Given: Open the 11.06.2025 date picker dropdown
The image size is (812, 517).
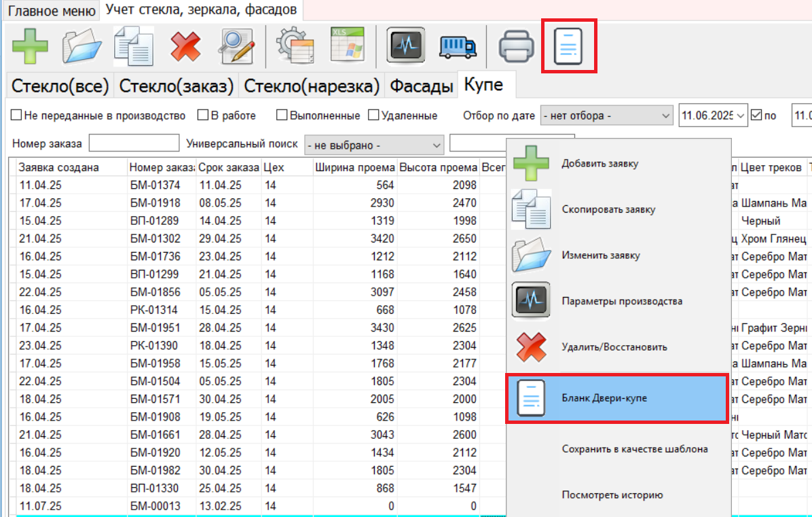Looking at the screenshot, I should 740,116.
